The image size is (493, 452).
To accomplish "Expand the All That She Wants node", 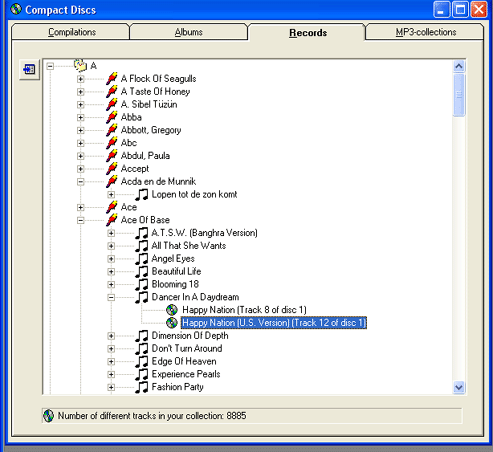I will point(111,246).
